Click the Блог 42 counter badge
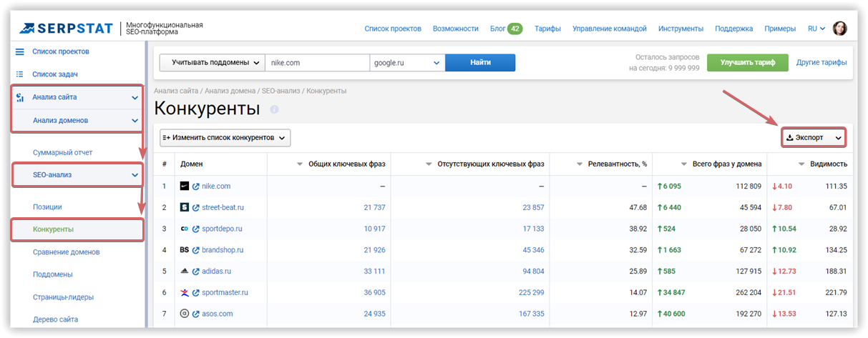The width and height of the screenshot is (868, 338). click(x=515, y=29)
